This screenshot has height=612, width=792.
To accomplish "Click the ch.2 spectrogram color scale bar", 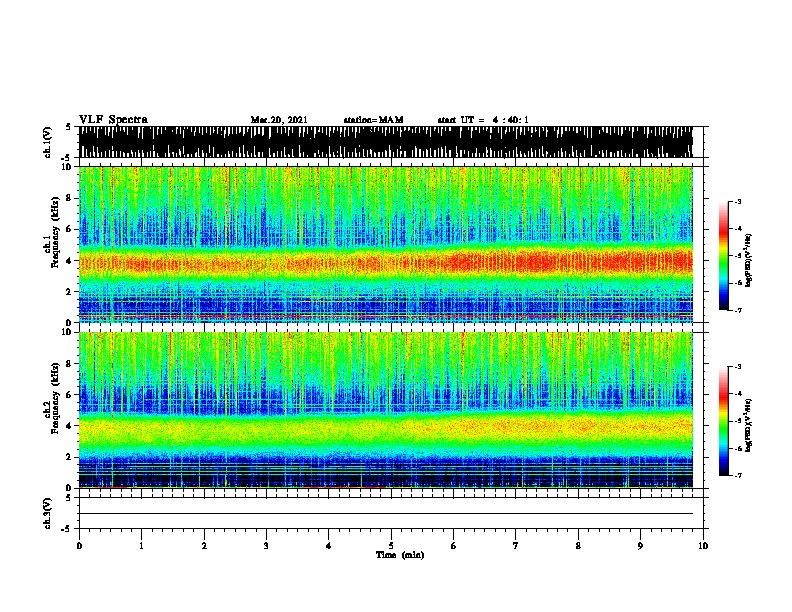I will [x=724, y=421].
